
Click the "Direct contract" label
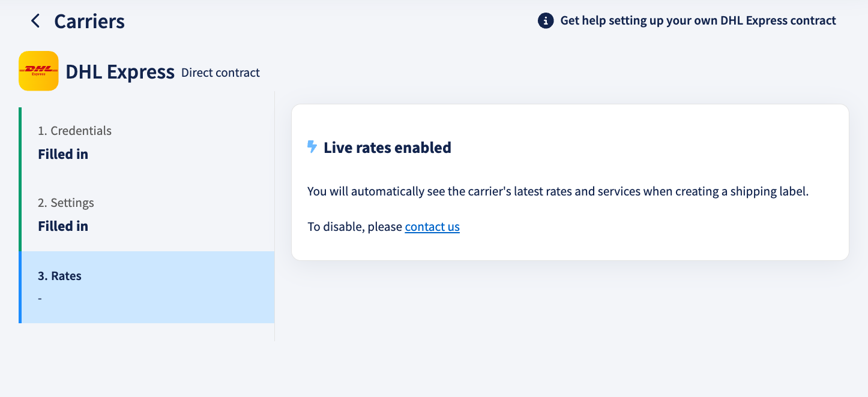click(220, 73)
